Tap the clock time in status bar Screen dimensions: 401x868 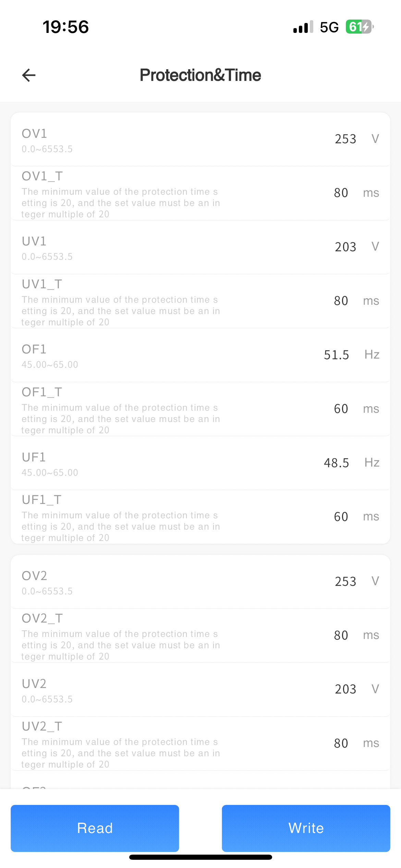click(x=65, y=27)
